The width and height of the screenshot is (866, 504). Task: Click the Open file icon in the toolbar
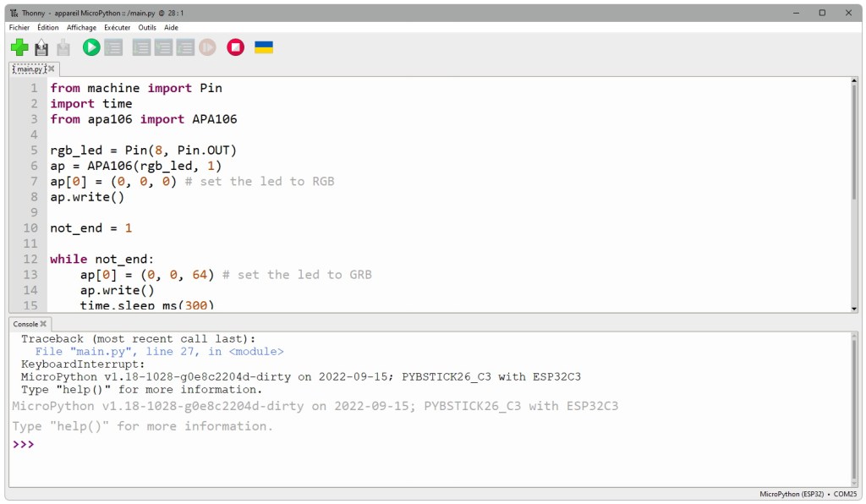click(x=41, y=48)
